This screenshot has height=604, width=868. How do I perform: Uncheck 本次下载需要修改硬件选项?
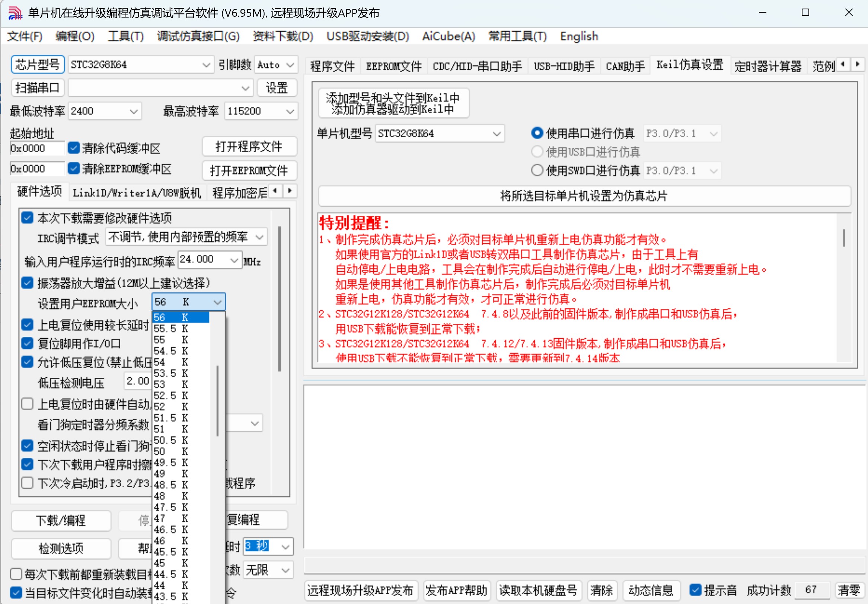point(27,218)
